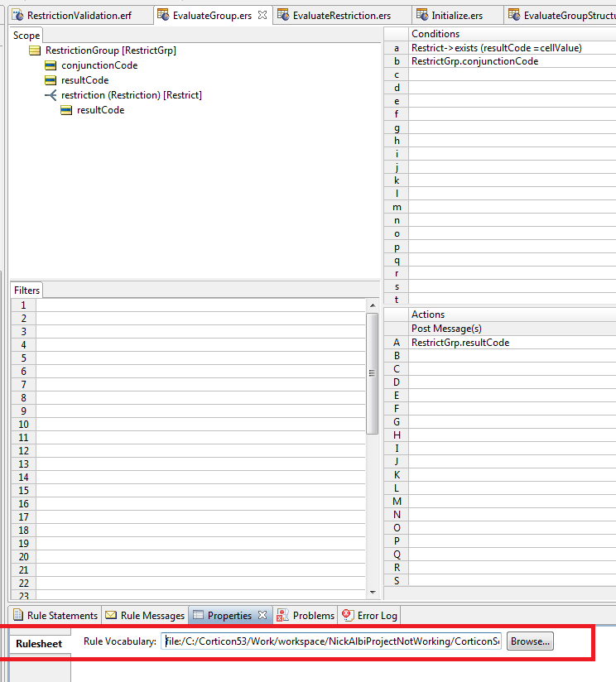Close the Properties view

pyautogui.click(x=262, y=615)
